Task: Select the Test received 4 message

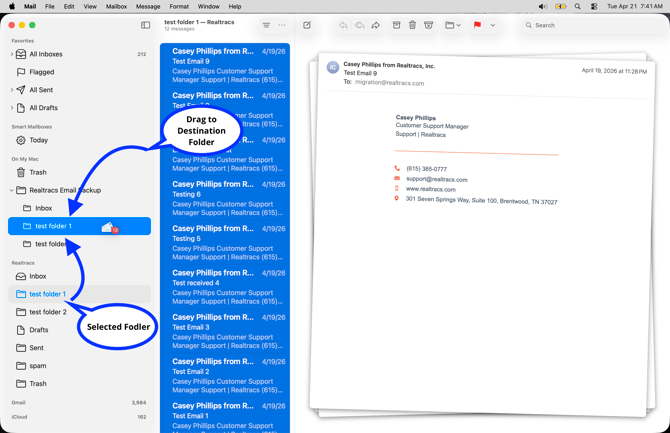Action: (x=225, y=287)
